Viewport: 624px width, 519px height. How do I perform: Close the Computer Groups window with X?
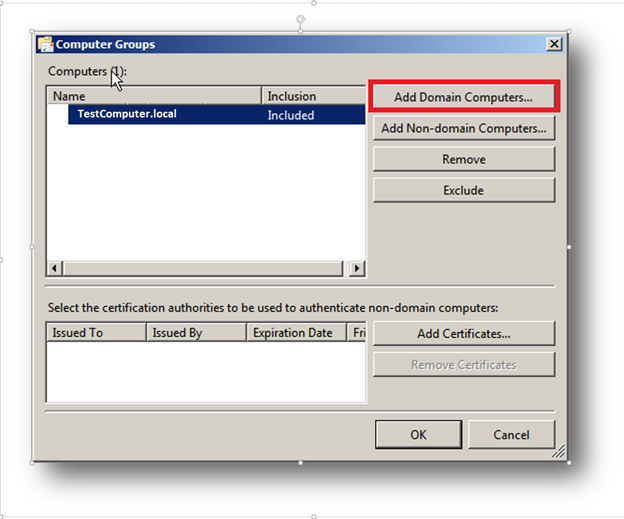tap(554, 44)
